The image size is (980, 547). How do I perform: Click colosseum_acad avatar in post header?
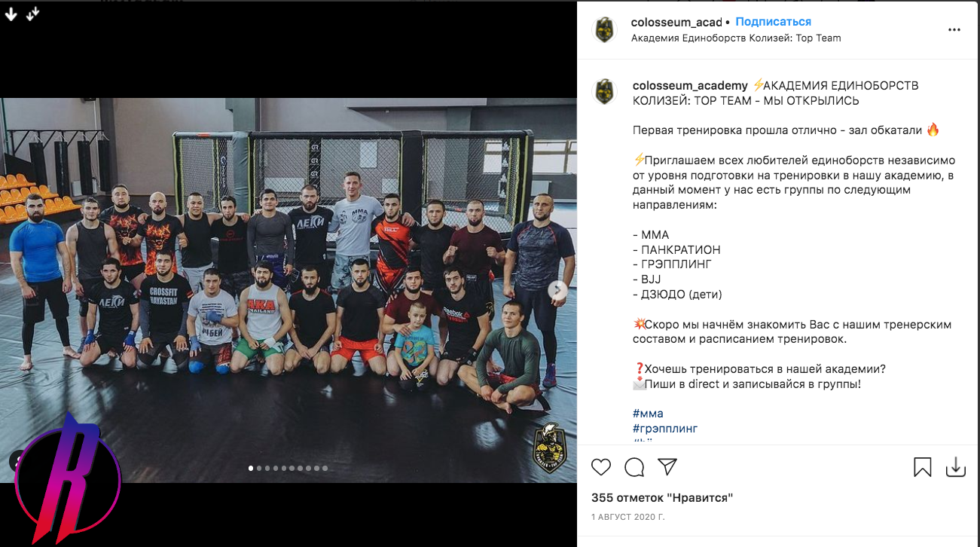[x=605, y=30]
